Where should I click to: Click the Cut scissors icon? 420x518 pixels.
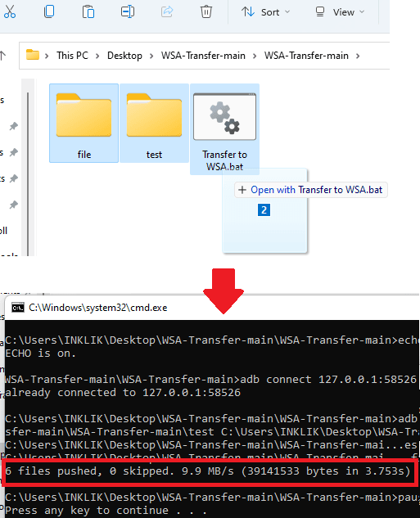point(10,11)
